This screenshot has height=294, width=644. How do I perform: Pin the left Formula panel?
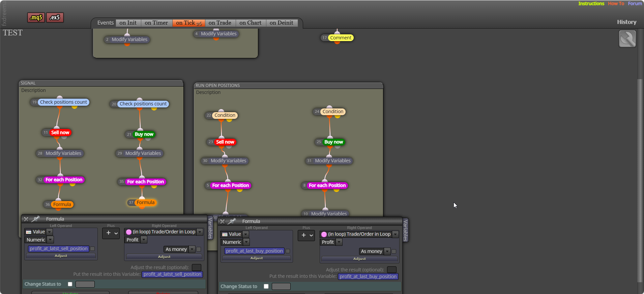point(36,219)
